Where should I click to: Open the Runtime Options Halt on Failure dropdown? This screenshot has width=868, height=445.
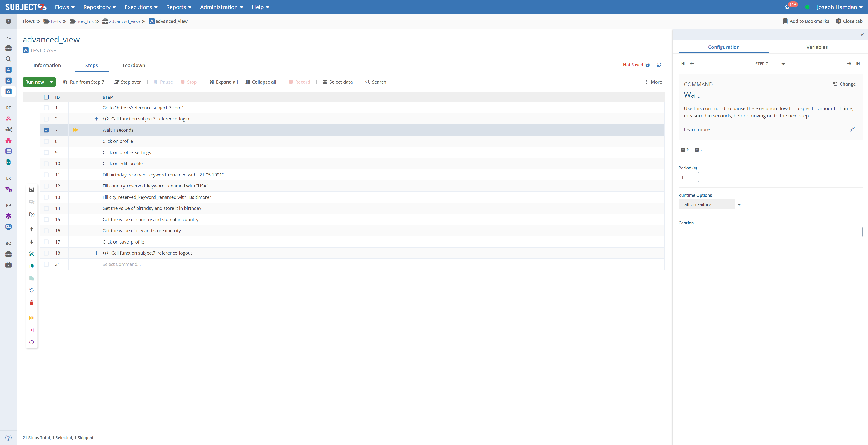pyautogui.click(x=739, y=204)
